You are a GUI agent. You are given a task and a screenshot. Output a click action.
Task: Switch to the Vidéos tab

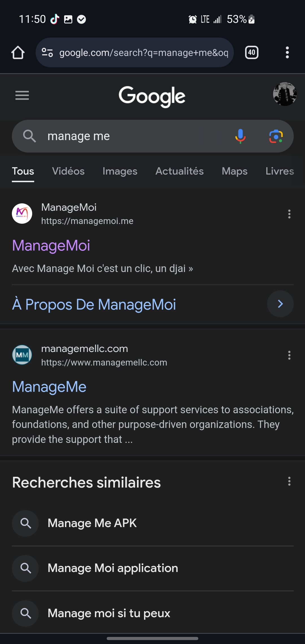[68, 171]
